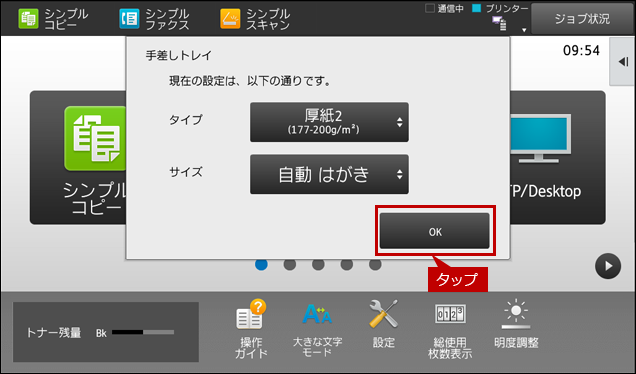Image resolution: width=636 pixels, height=374 pixels.
Task: Tap the OK button in dialog
Action: pyautogui.click(x=434, y=231)
